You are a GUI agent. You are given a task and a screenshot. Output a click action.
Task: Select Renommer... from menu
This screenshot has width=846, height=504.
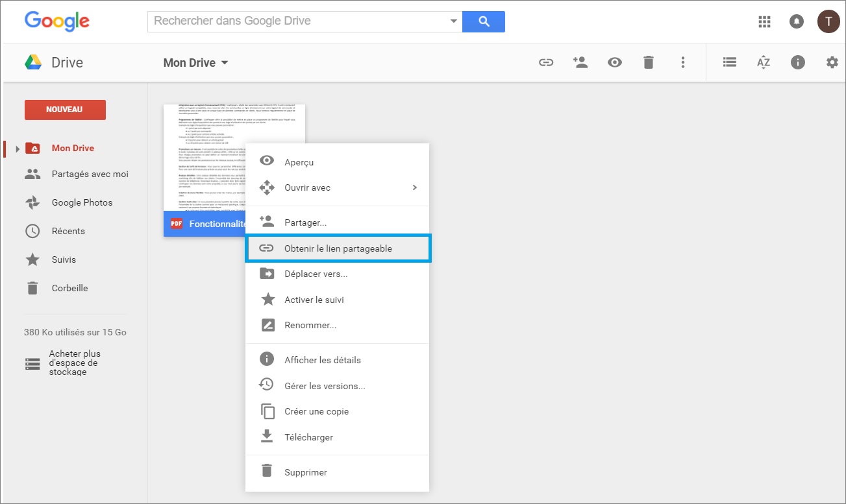pos(338,325)
